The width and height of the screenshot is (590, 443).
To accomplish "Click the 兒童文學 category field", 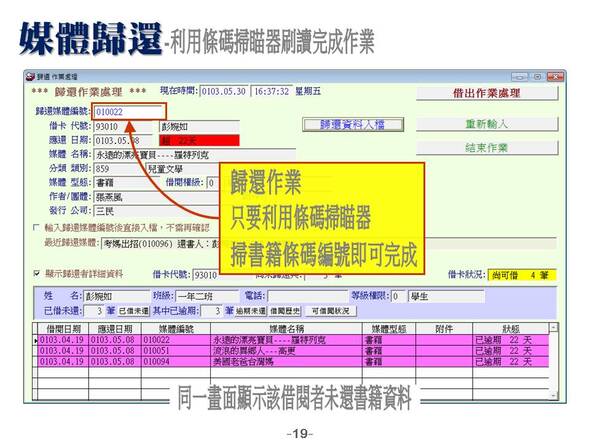I will coord(183,169).
